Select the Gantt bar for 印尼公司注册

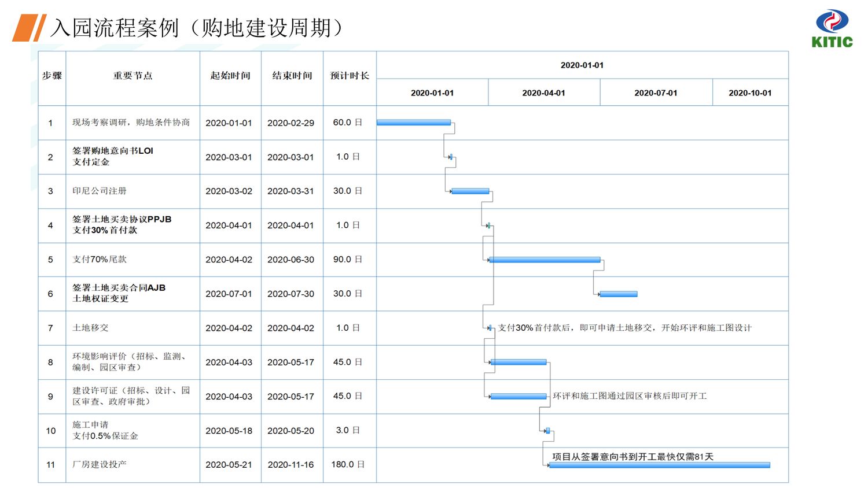[469, 190]
